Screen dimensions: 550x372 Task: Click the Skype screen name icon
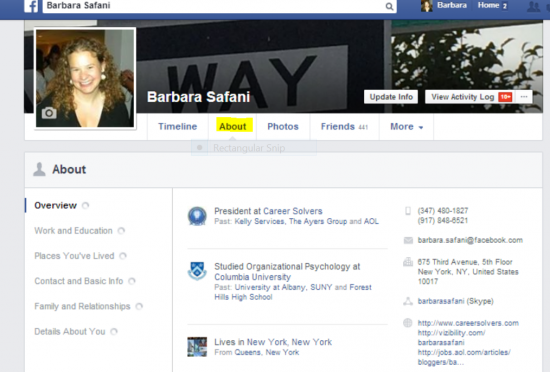pyautogui.click(x=408, y=301)
